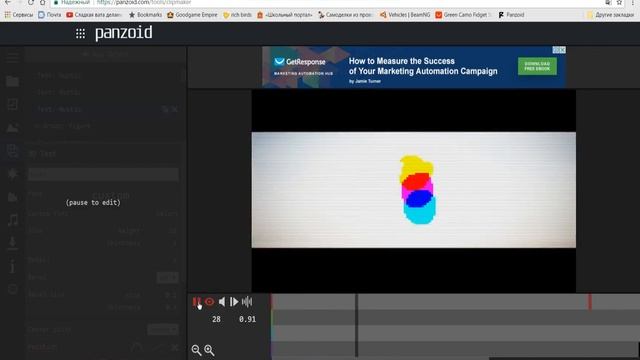Open the Vehicles | BeamNG bookmark
This screenshot has width=640, height=360.
[405, 15]
